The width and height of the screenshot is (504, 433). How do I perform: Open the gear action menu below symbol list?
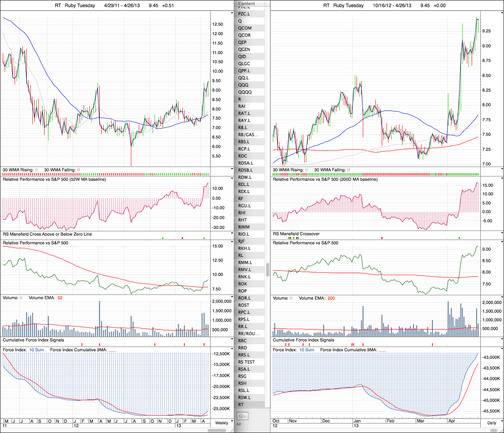pyautogui.click(x=242, y=416)
